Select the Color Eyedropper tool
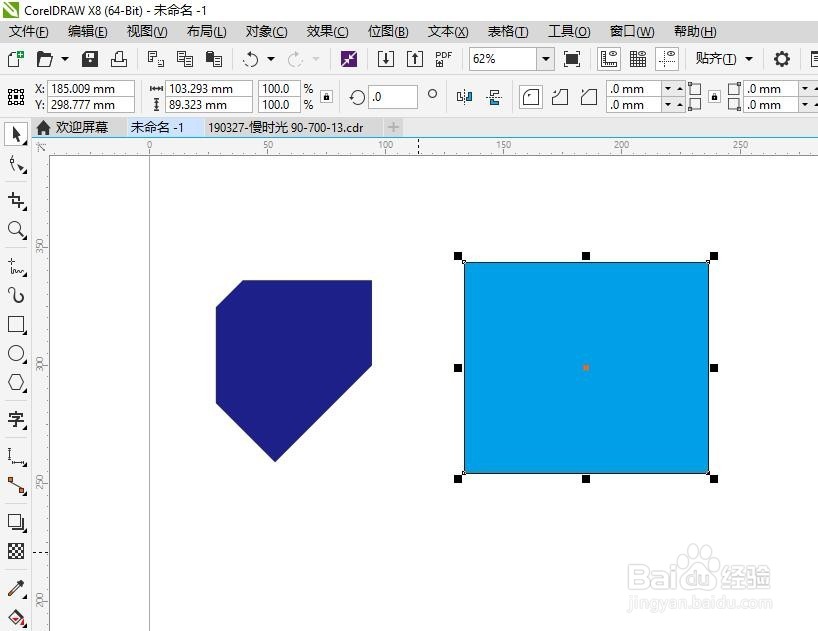This screenshot has height=631, width=818. [x=16, y=589]
